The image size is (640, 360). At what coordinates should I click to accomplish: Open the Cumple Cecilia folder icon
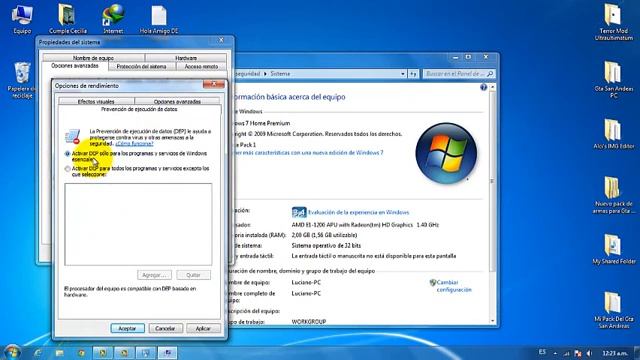click(67, 18)
